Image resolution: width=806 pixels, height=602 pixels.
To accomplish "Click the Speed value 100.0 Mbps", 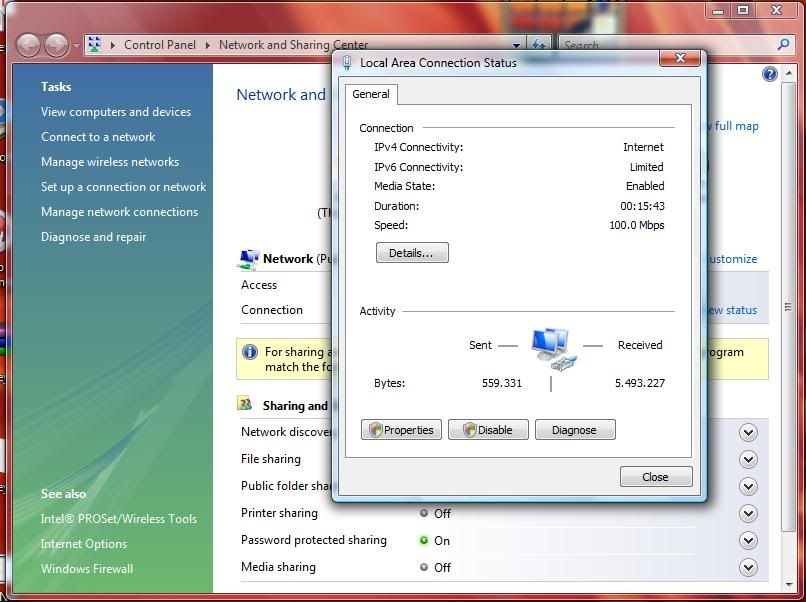I will [637, 225].
